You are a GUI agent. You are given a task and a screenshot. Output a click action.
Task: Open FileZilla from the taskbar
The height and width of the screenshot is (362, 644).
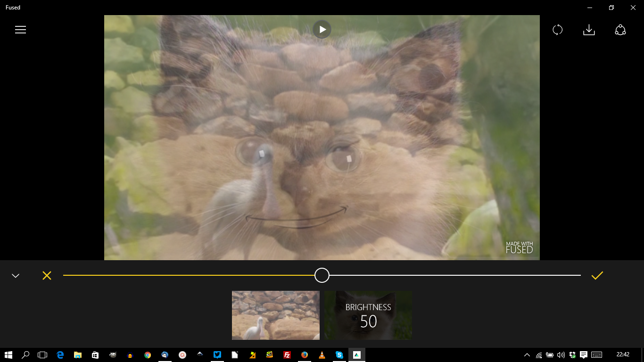[287, 355]
